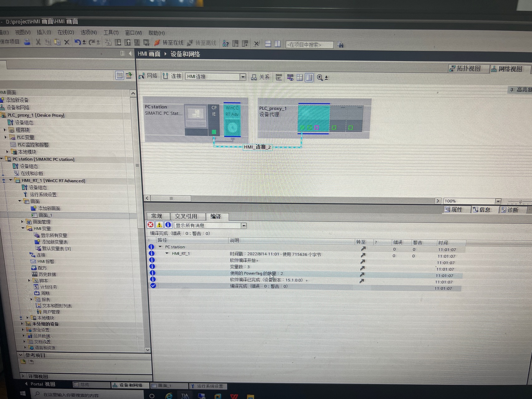Click the download to device icon
This screenshot has width=532, height=399.
coord(118,42)
